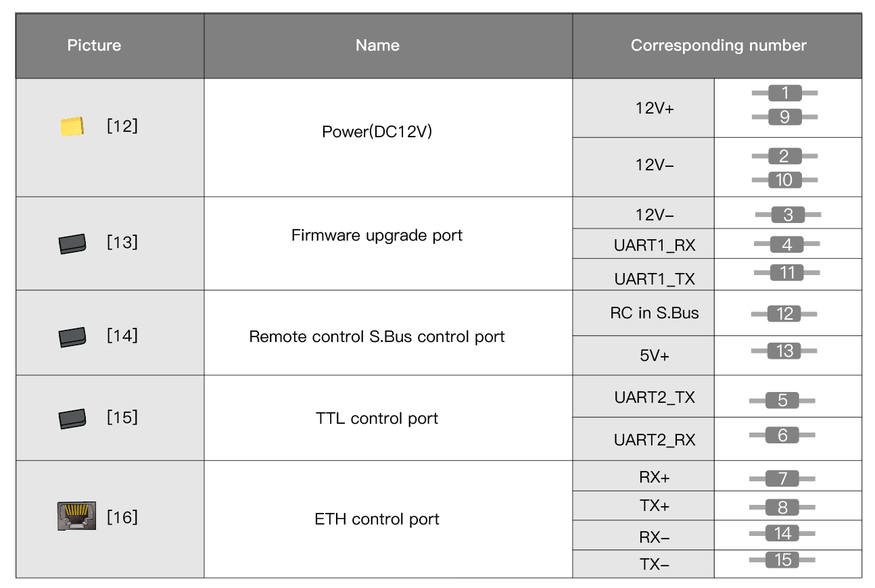The height and width of the screenshot is (588, 875).
Task: Click the black connector icon beside [13]
Action: coord(72,243)
